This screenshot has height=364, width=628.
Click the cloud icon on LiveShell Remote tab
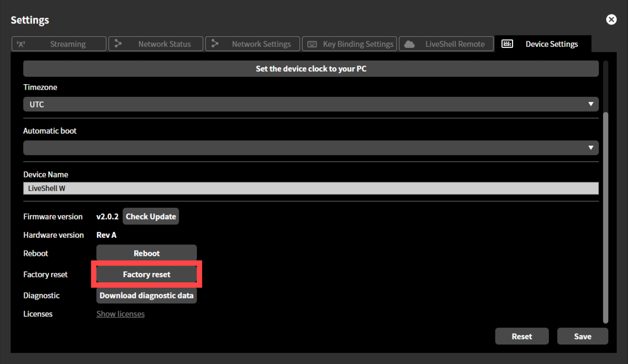(x=409, y=43)
